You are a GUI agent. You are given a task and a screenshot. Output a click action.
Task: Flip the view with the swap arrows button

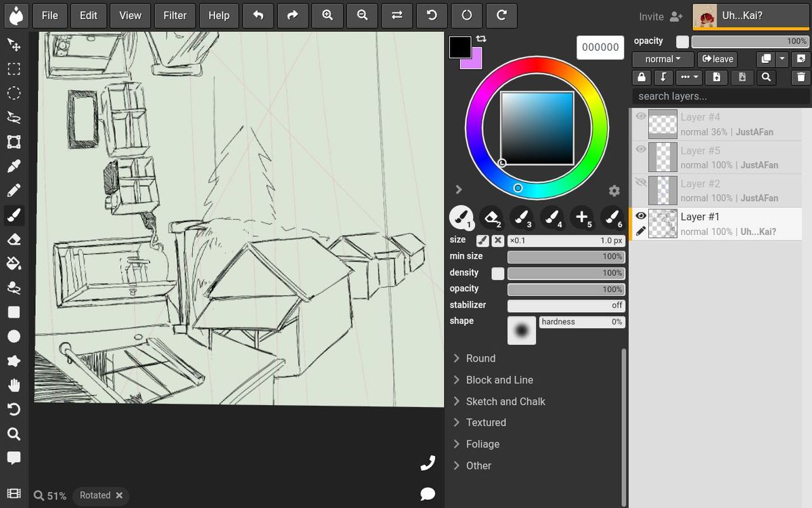pos(397,15)
